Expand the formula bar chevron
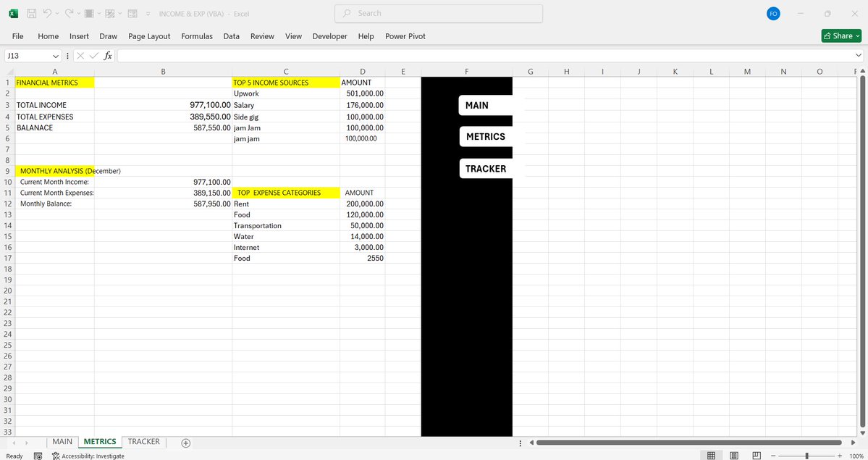Screen dimensions: 868x460 click(x=859, y=56)
